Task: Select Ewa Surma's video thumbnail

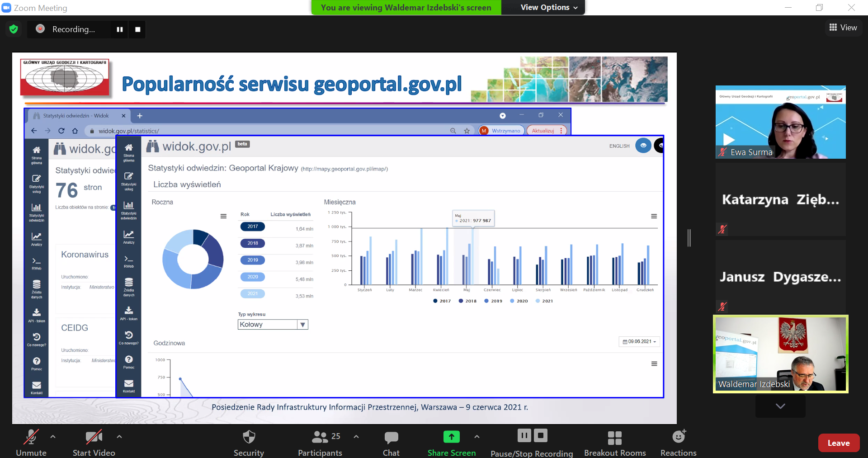Action: tap(780, 122)
